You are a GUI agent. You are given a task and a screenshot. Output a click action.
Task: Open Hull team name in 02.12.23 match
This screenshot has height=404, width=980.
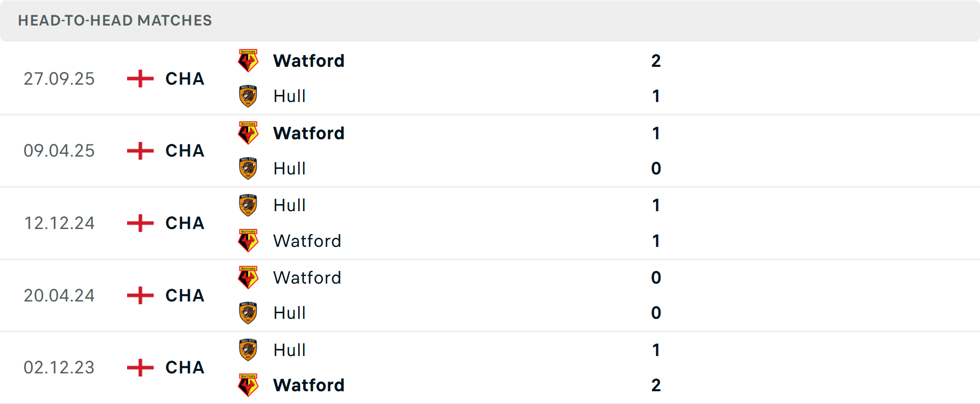289,350
